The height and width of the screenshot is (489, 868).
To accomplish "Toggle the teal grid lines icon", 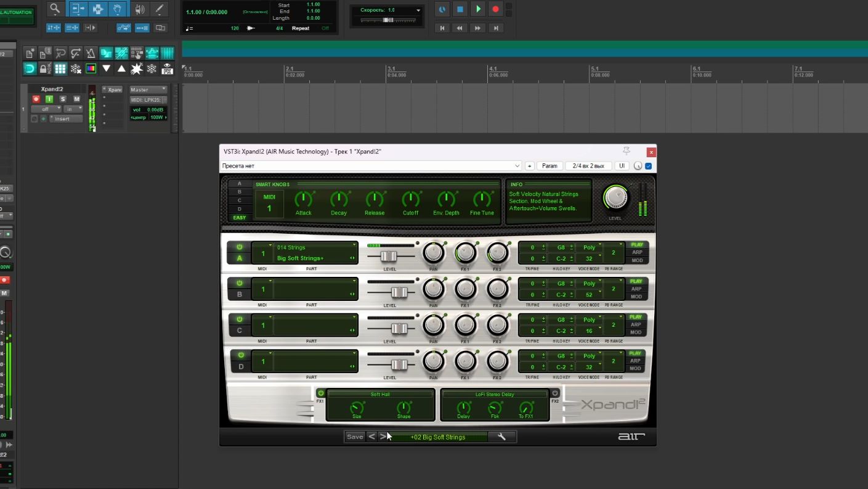I will click(167, 54).
